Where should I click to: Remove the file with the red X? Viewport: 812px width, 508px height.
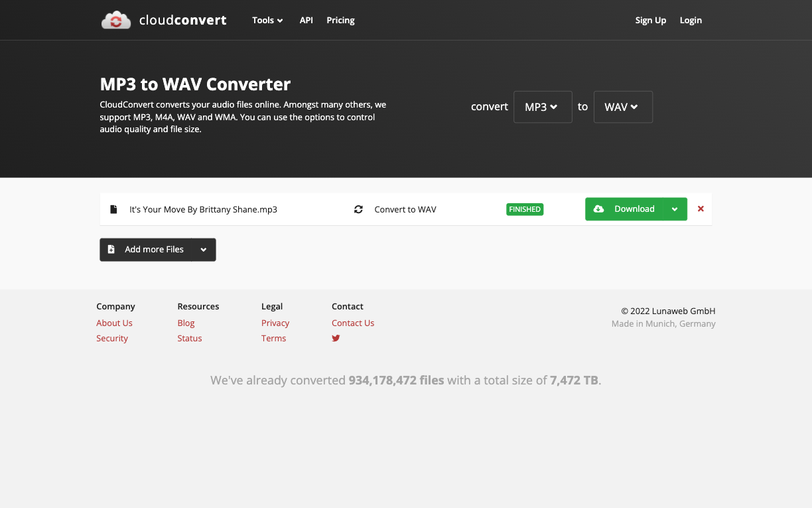[x=701, y=209]
